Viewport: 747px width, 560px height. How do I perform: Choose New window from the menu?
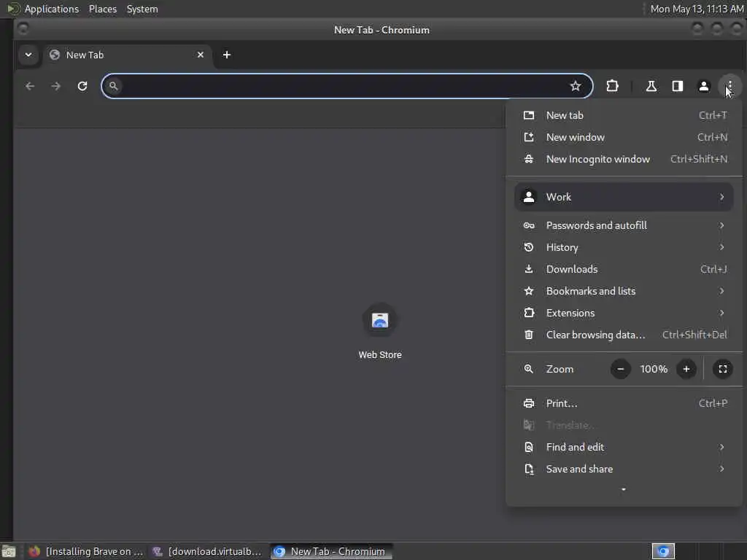[624, 137]
